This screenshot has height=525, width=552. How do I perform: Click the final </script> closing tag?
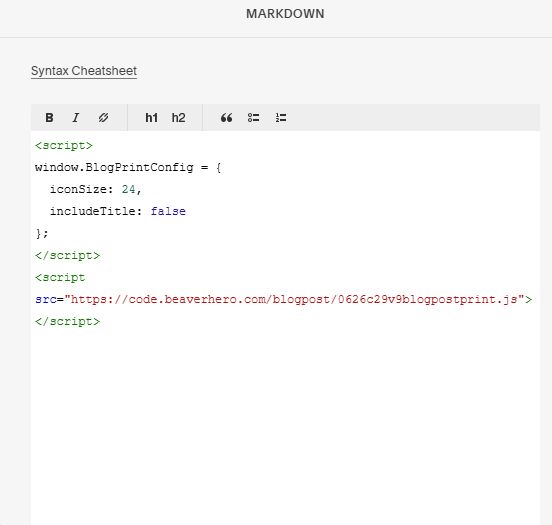[x=67, y=321]
